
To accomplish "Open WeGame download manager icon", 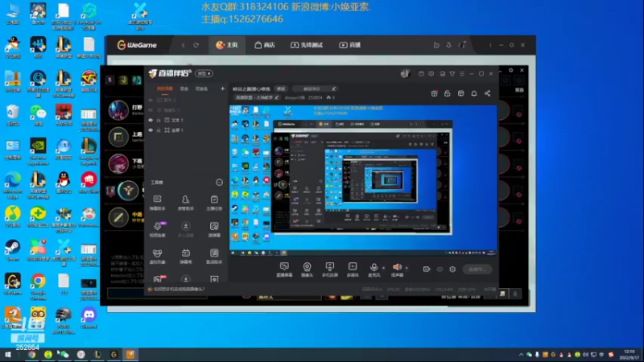I will (448, 45).
